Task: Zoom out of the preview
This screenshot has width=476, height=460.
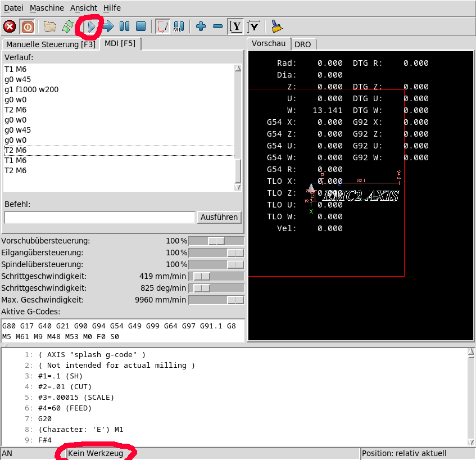Action: [x=218, y=26]
